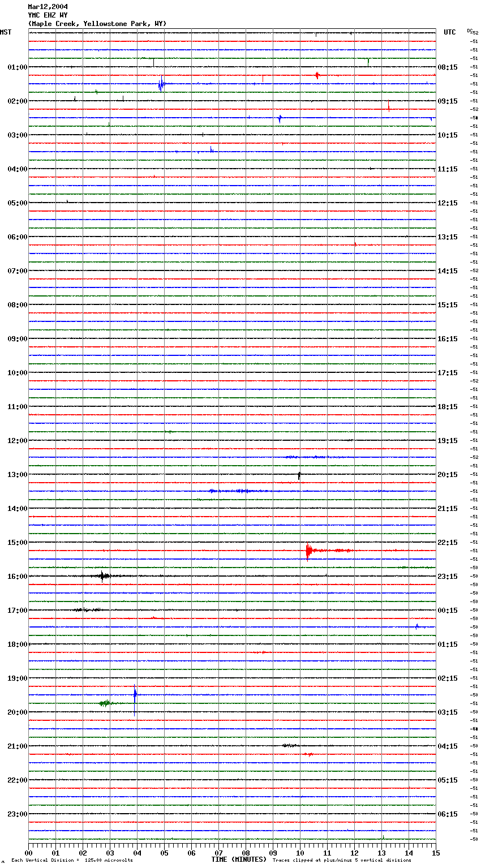Click the Mar12,2004 date heading

click(x=48, y=7)
